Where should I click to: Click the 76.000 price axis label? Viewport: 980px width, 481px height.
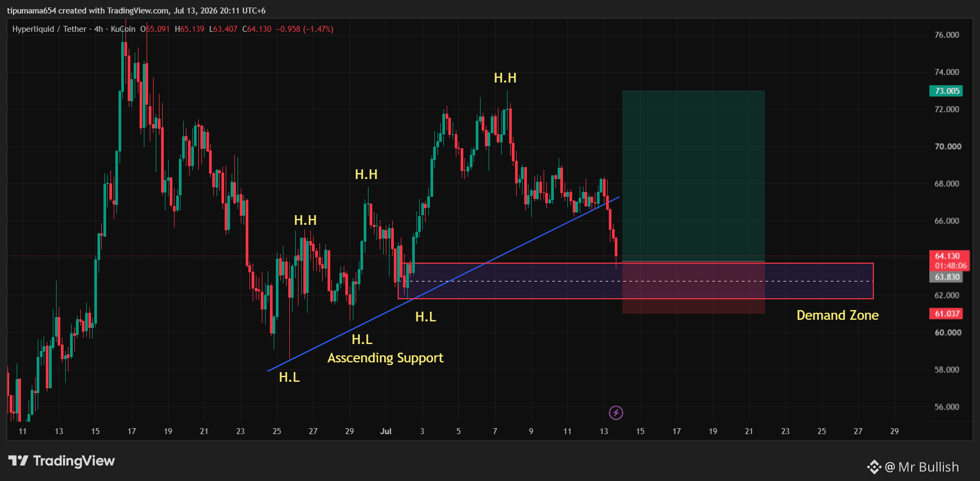[x=947, y=35]
